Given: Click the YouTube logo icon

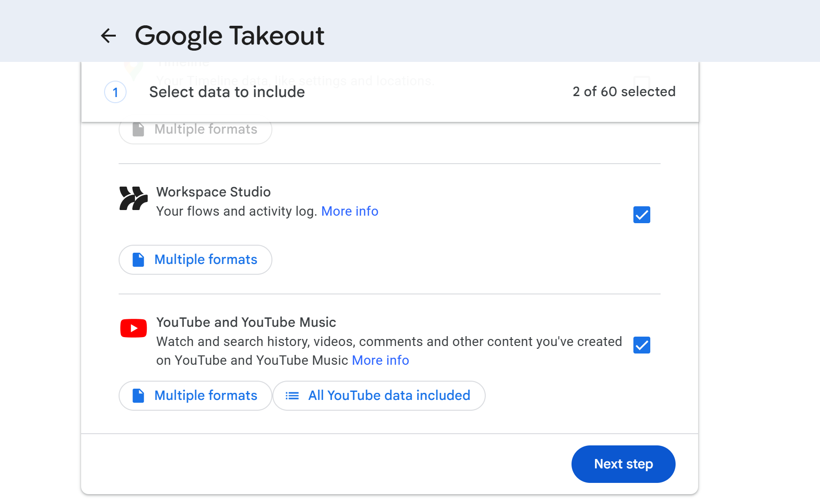Looking at the screenshot, I should pos(133,328).
